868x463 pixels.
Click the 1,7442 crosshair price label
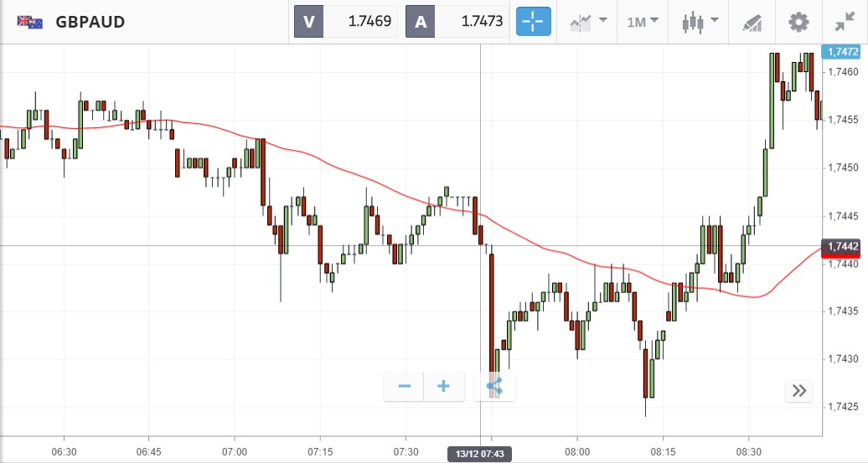(x=845, y=246)
